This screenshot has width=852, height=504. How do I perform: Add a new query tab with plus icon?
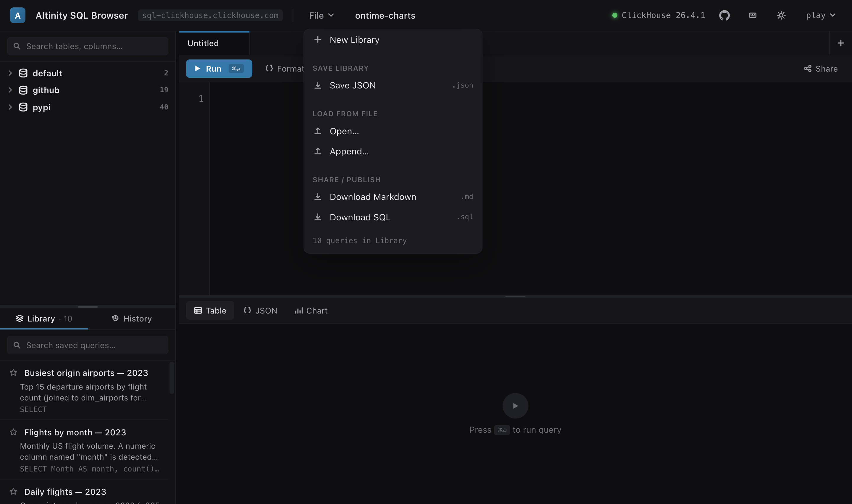(x=840, y=43)
